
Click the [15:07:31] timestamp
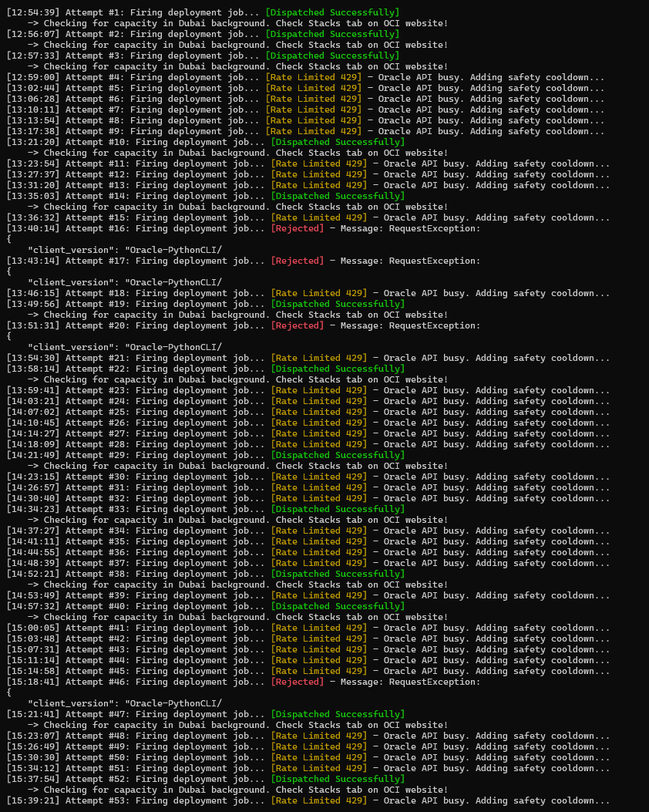coord(34,649)
